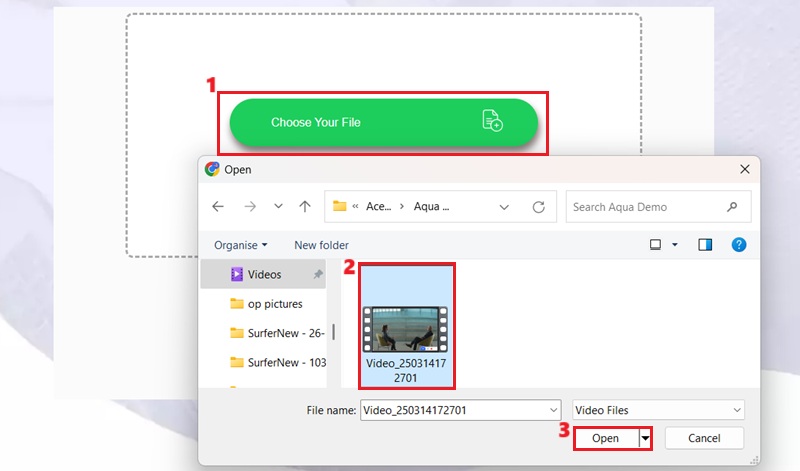Click the folder icon in address bar

[339, 206]
